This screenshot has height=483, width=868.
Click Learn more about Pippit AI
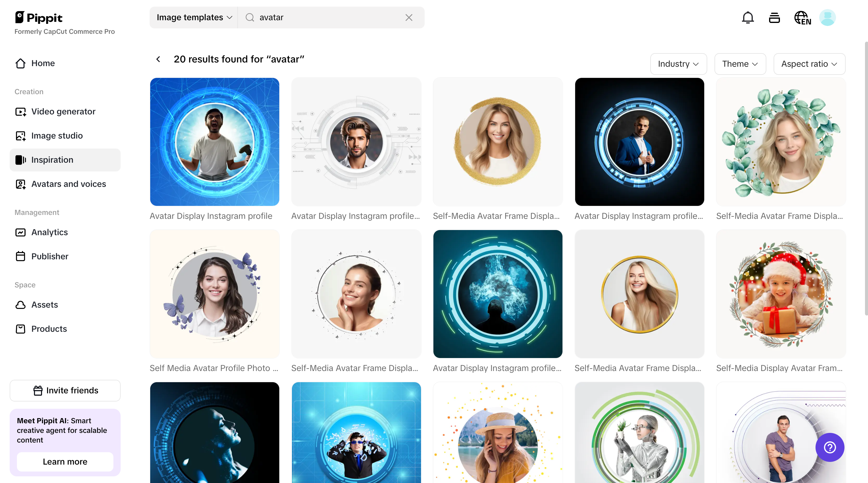tap(65, 462)
